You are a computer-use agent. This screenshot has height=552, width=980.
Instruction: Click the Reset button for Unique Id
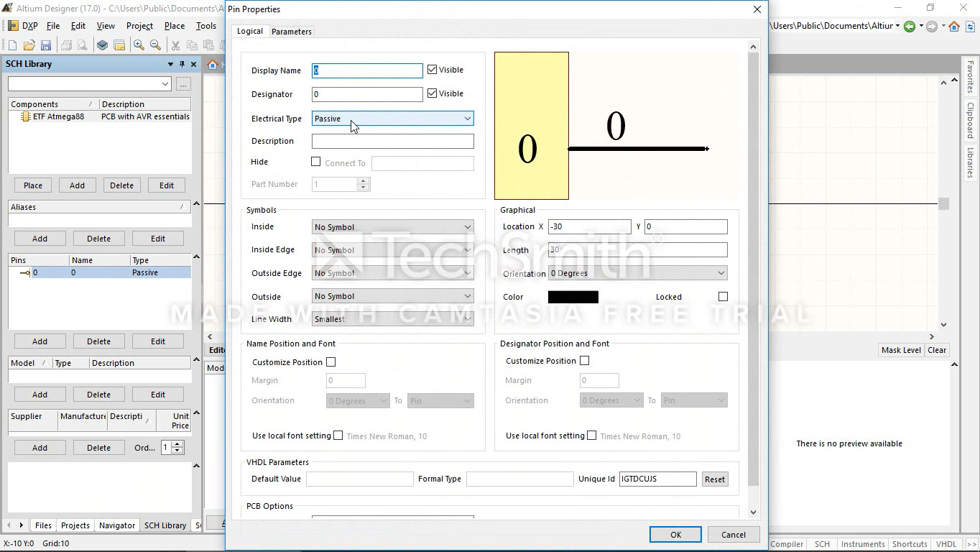coord(714,479)
